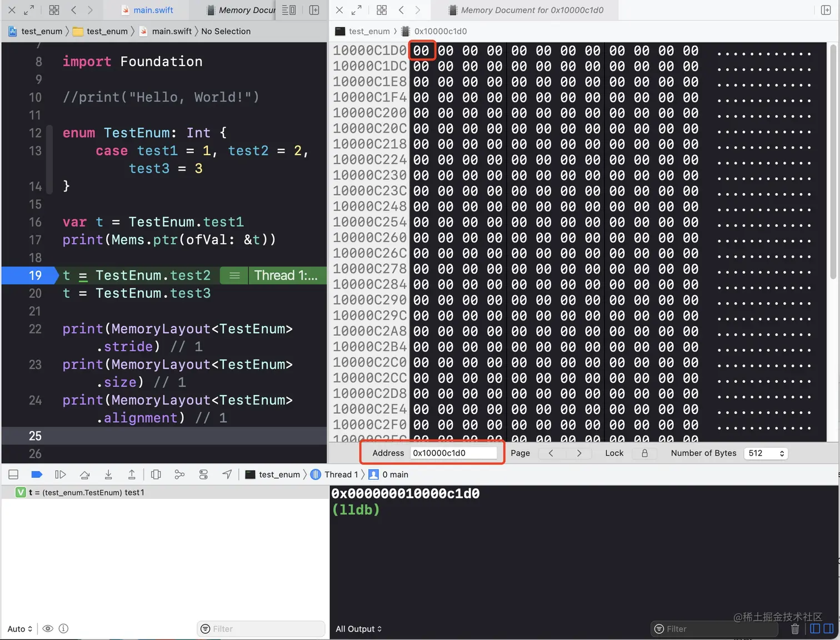Toggle console pane visibility
The height and width of the screenshot is (640, 840).
pyautogui.click(x=828, y=629)
